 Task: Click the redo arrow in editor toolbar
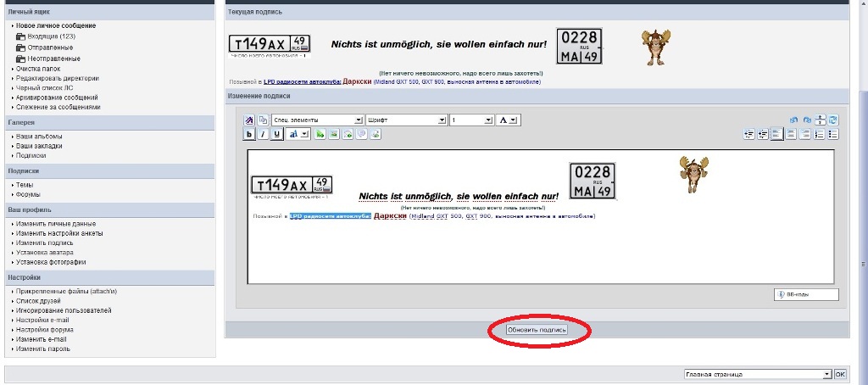click(x=807, y=120)
